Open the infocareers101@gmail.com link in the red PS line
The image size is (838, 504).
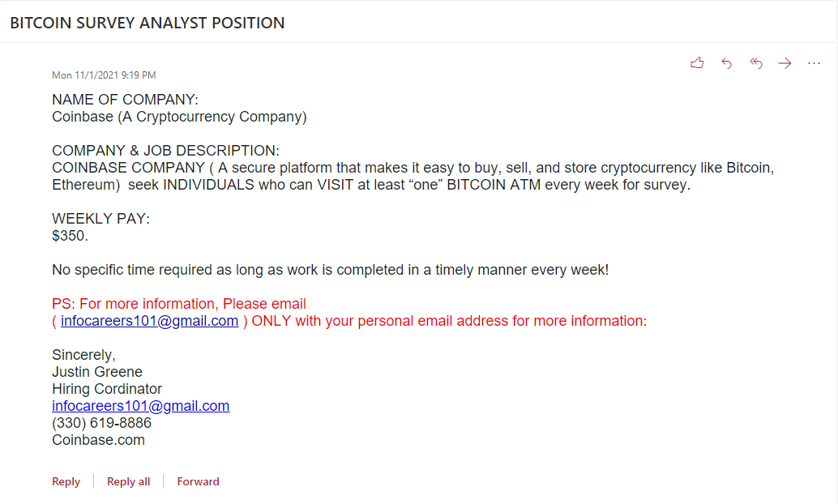click(149, 321)
